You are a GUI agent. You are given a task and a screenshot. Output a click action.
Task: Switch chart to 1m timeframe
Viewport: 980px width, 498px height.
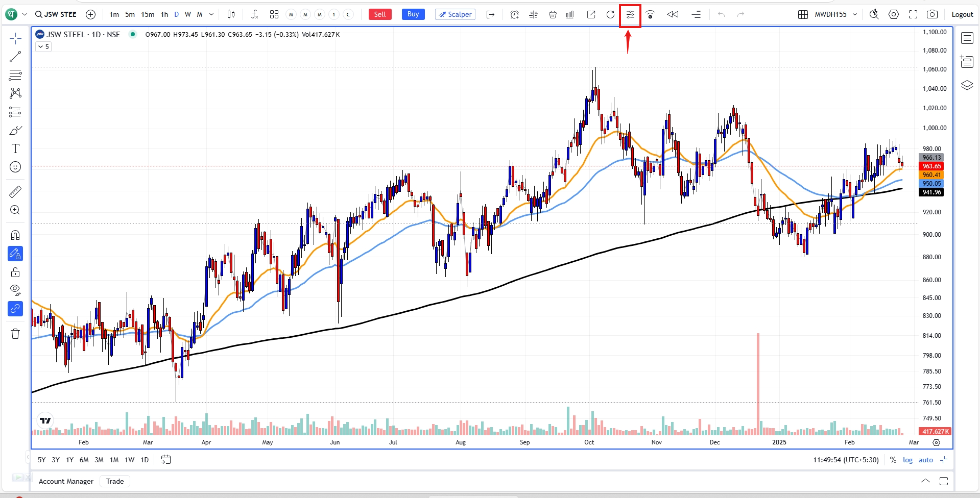coord(114,14)
